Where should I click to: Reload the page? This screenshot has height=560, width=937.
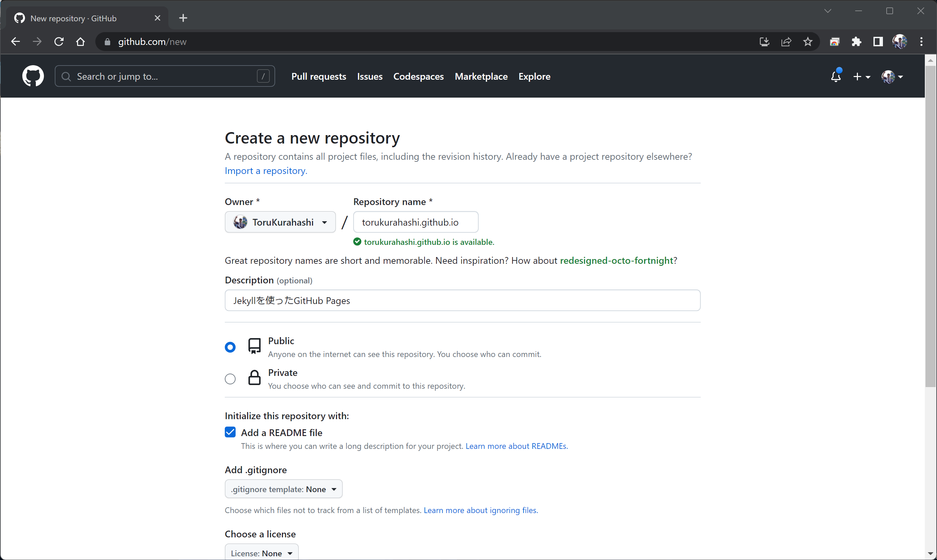point(59,42)
